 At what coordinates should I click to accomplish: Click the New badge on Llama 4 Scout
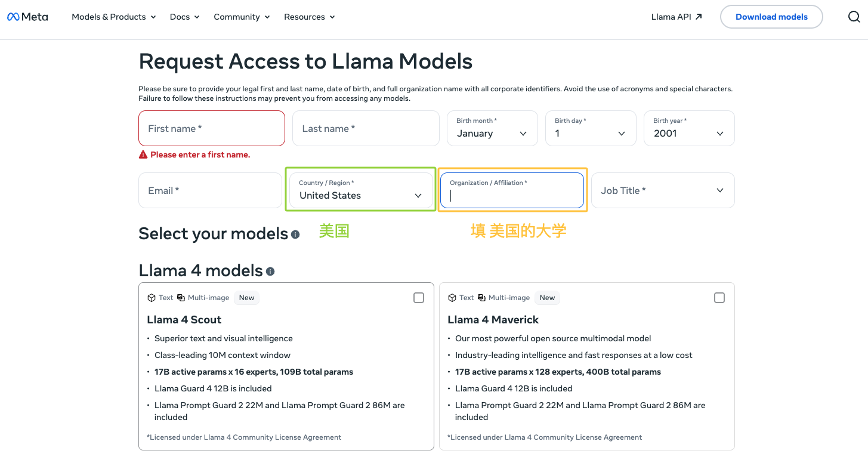246,298
